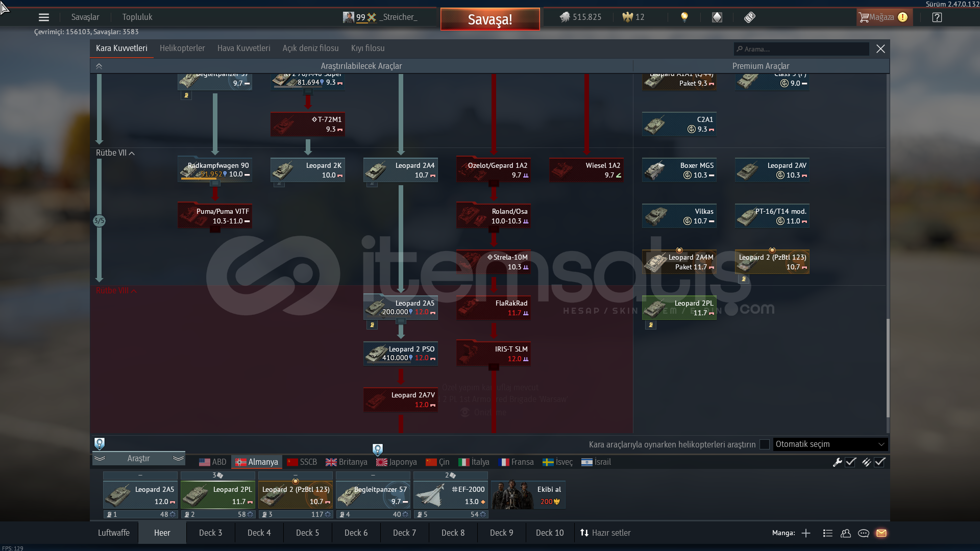Click the collapse-all double chevron above the tree

pos(99,66)
